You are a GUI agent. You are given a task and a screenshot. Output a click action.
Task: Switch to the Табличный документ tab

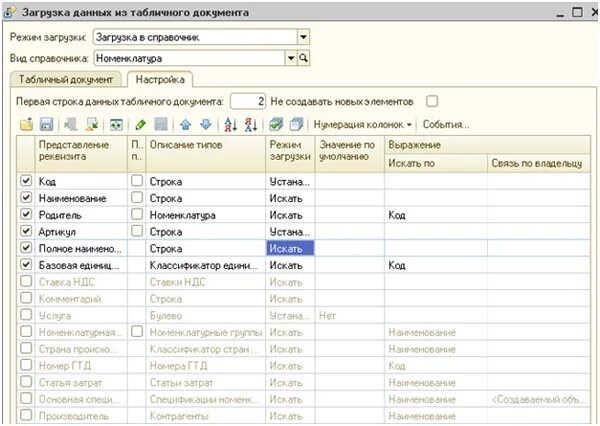(x=66, y=80)
